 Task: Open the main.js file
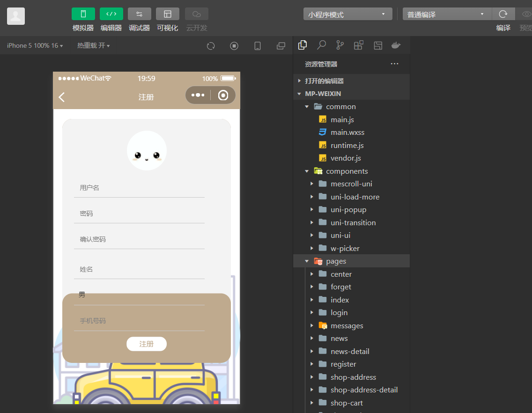point(352,119)
